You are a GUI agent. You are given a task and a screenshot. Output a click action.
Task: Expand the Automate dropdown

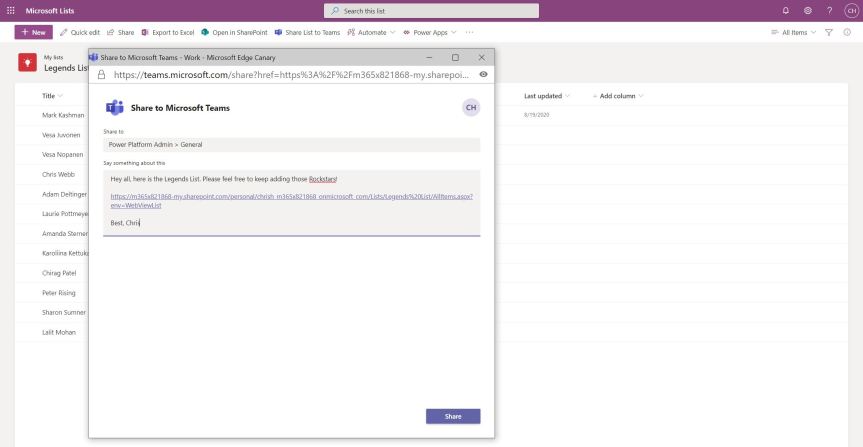[x=372, y=32]
